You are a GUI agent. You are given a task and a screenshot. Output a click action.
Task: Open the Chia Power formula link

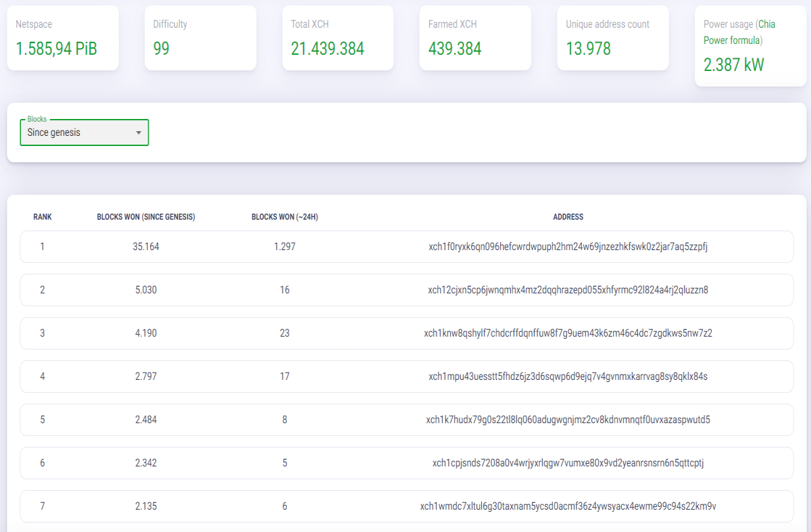pyautogui.click(x=739, y=32)
